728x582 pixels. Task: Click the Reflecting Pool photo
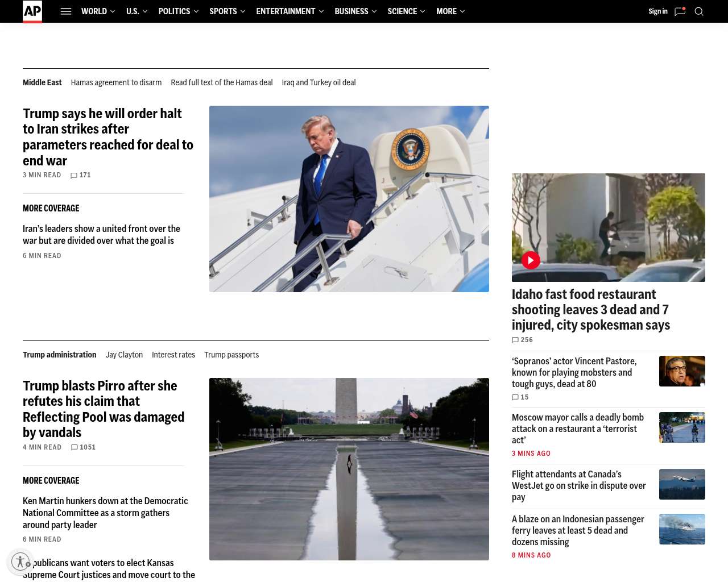[x=349, y=469]
